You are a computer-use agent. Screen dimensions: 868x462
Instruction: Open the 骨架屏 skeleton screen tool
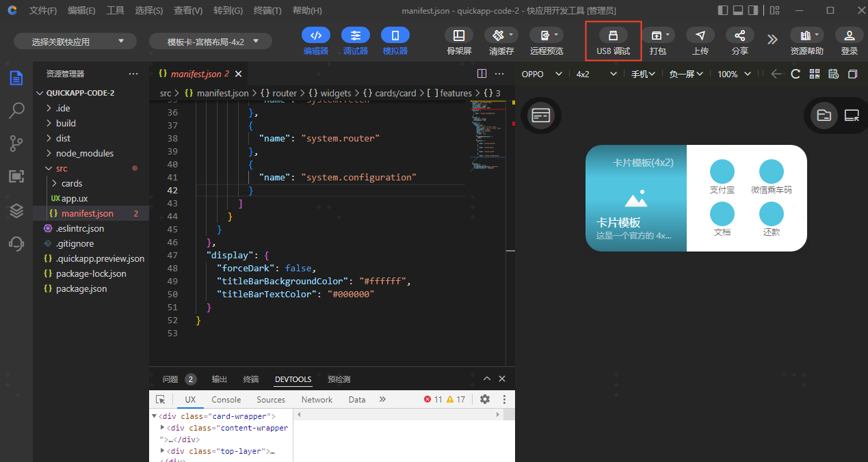[459, 36]
